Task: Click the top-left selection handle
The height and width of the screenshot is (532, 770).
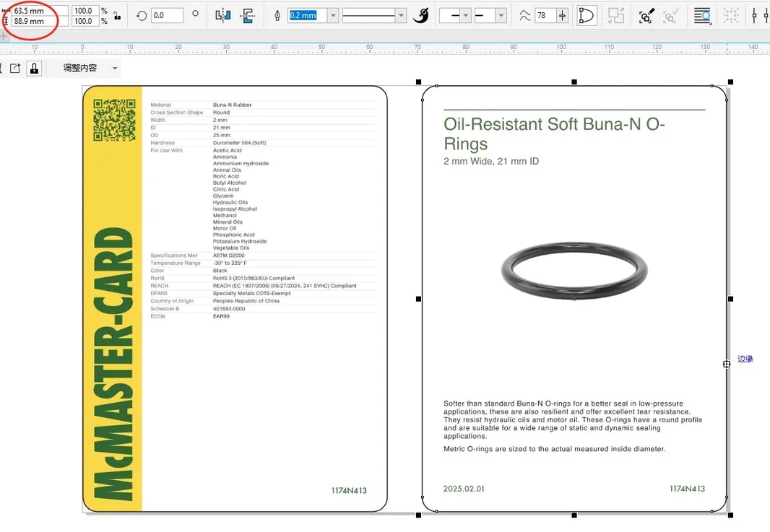Action: [418, 82]
